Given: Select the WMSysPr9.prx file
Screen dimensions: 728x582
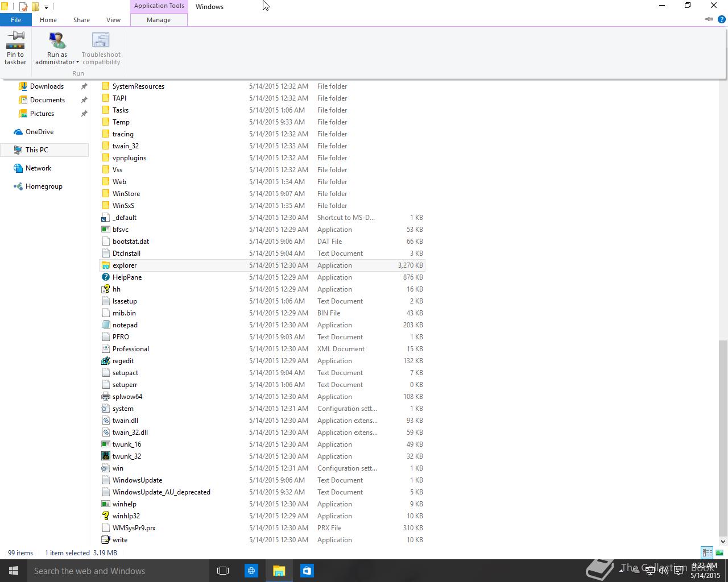Looking at the screenshot, I should tap(262, 528).
